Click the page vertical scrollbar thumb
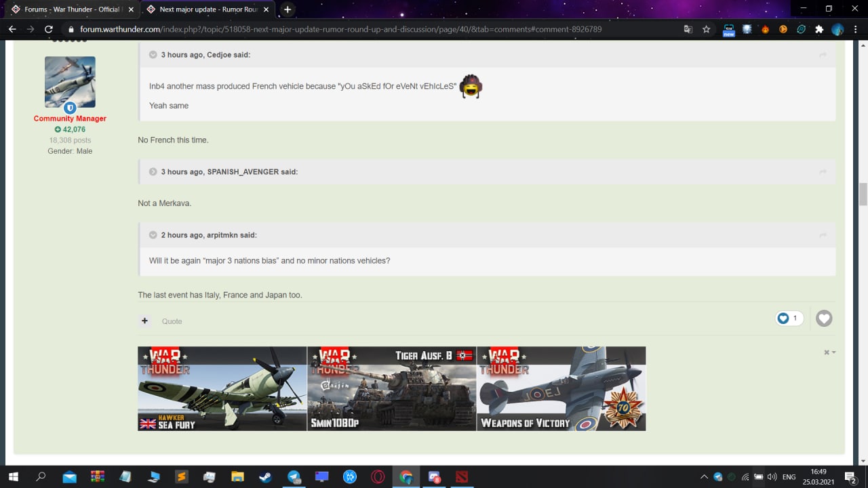868x488 pixels. tap(863, 195)
